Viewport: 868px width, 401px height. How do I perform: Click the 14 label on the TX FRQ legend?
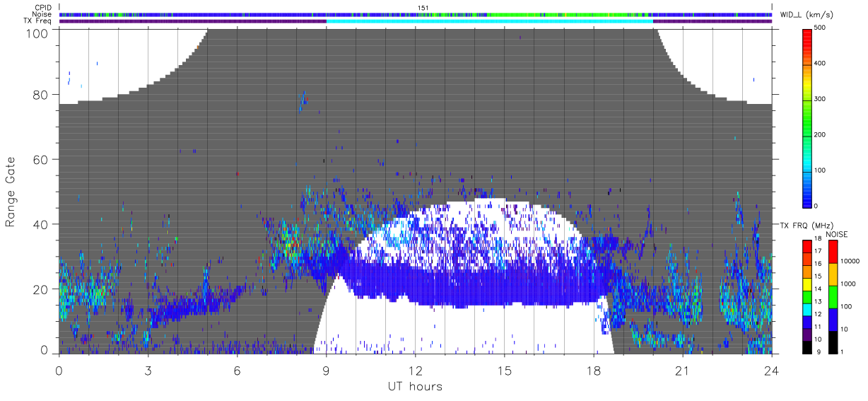818,289
